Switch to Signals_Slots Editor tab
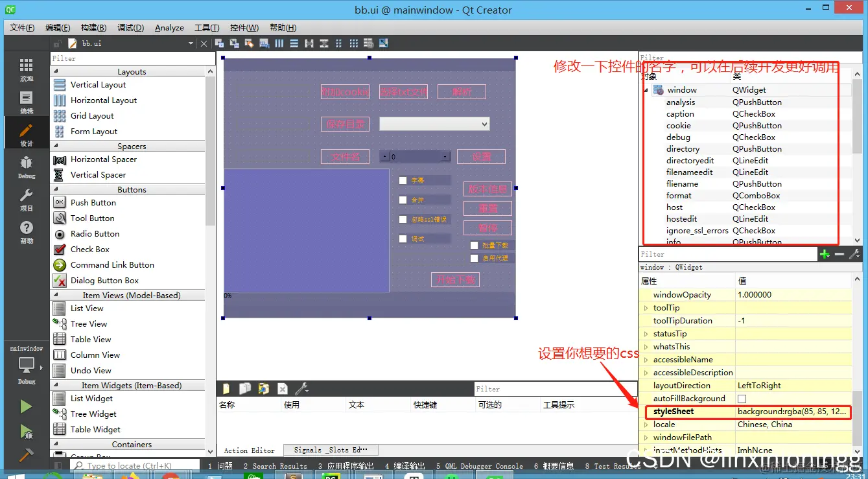 coord(331,450)
